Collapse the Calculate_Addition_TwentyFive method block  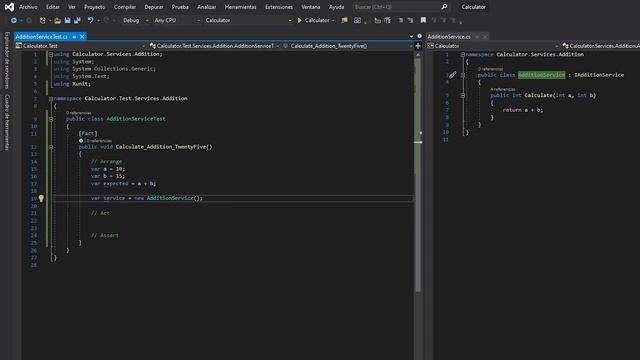pos(51,147)
